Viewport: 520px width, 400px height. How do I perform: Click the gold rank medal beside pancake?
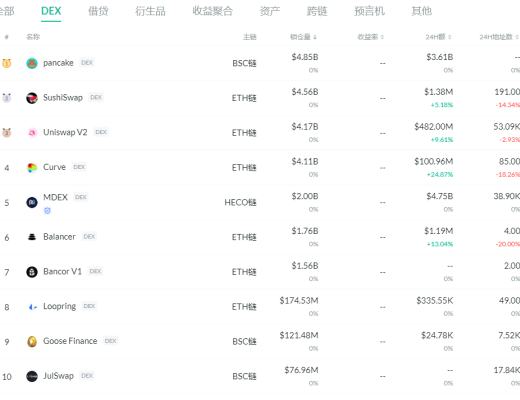pos(7,63)
